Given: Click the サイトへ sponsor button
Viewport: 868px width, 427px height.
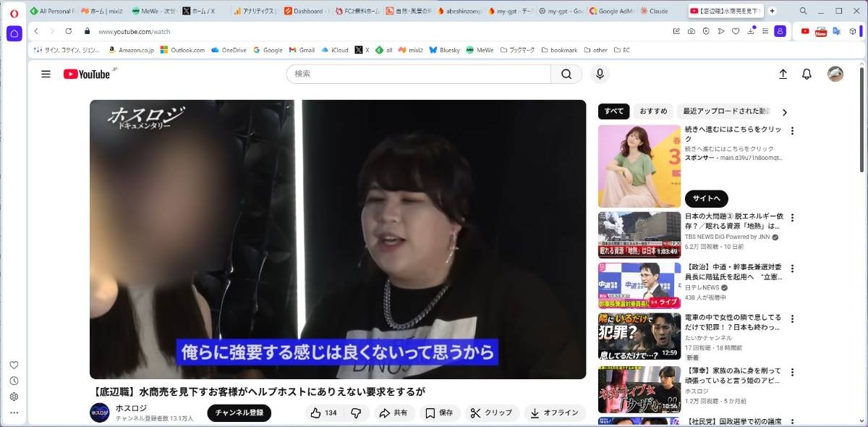Looking at the screenshot, I should coord(706,198).
